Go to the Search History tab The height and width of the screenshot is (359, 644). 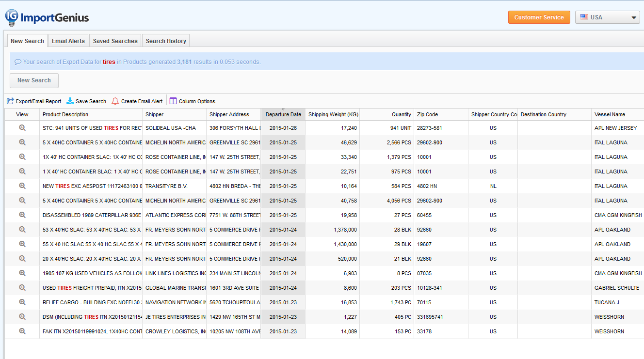click(166, 41)
